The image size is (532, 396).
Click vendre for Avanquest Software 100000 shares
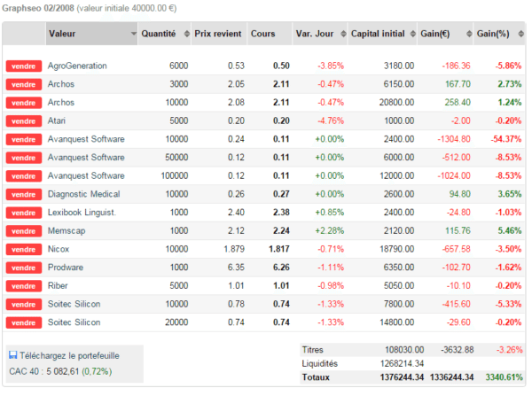coord(24,176)
